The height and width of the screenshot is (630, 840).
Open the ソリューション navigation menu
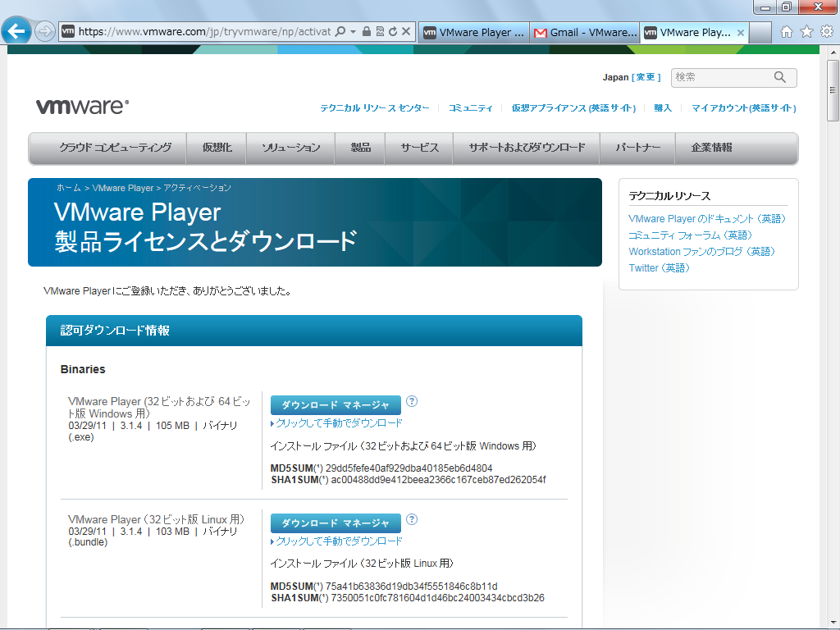coord(291,148)
